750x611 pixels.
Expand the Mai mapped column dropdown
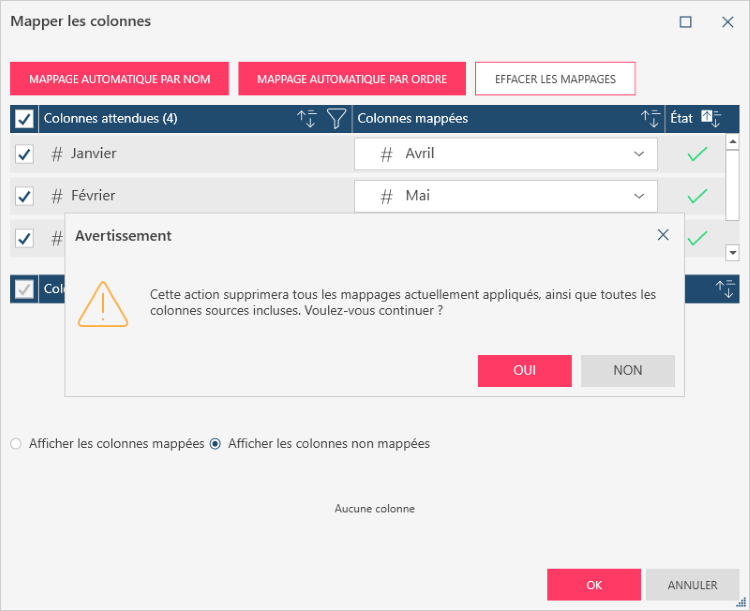[639, 196]
